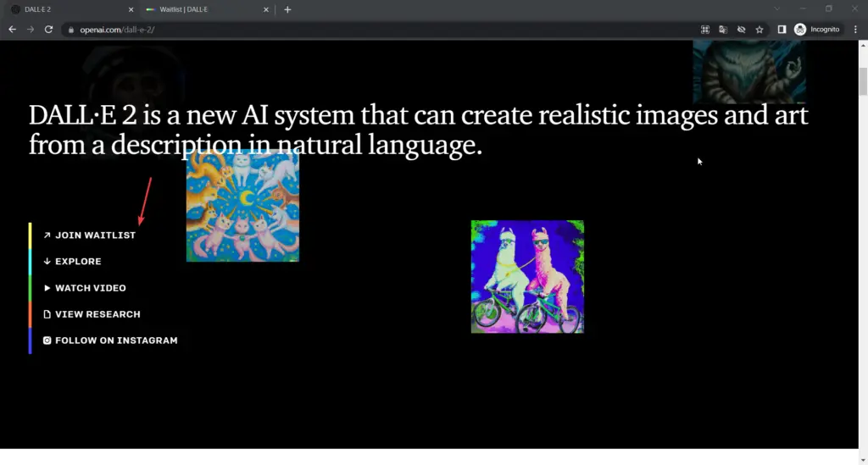Click the document icon beside View Research
The image size is (868, 465).
pyautogui.click(x=47, y=314)
